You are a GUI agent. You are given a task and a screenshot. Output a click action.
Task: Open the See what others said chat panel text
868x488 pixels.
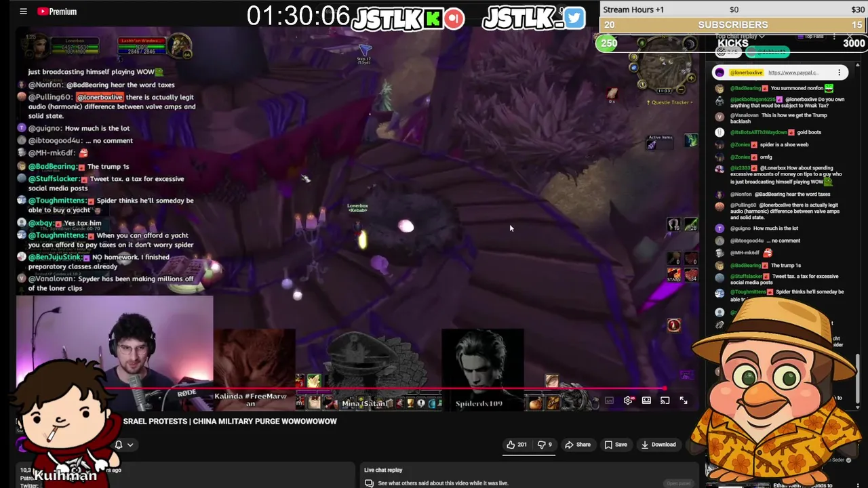pos(443,483)
